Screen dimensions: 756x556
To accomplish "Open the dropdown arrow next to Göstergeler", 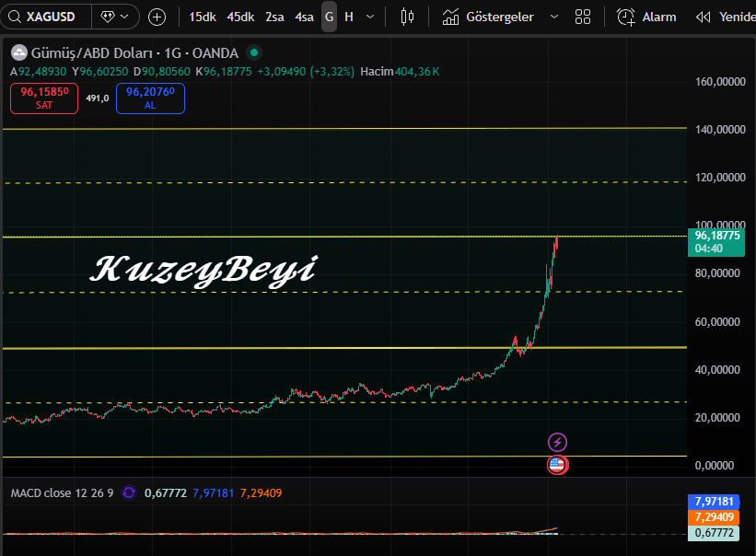I will coord(554,17).
